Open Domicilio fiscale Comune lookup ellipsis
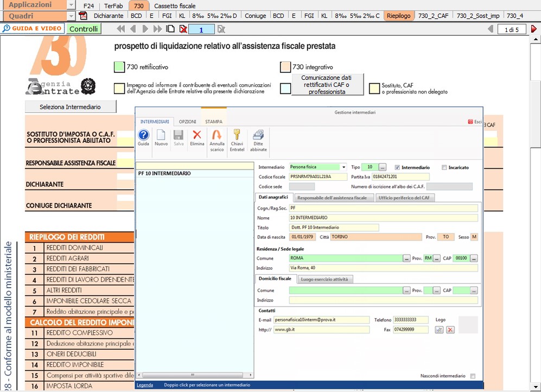The image size is (541, 392). coord(406,290)
